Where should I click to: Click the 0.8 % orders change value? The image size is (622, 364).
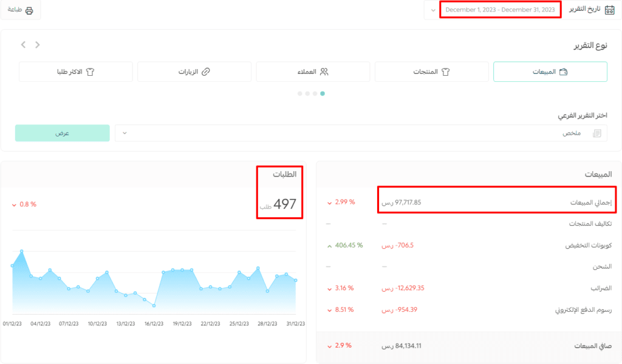point(28,204)
